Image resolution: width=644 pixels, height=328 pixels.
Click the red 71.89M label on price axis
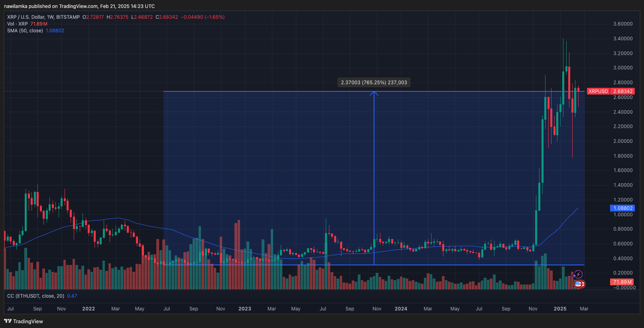[622, 282]
